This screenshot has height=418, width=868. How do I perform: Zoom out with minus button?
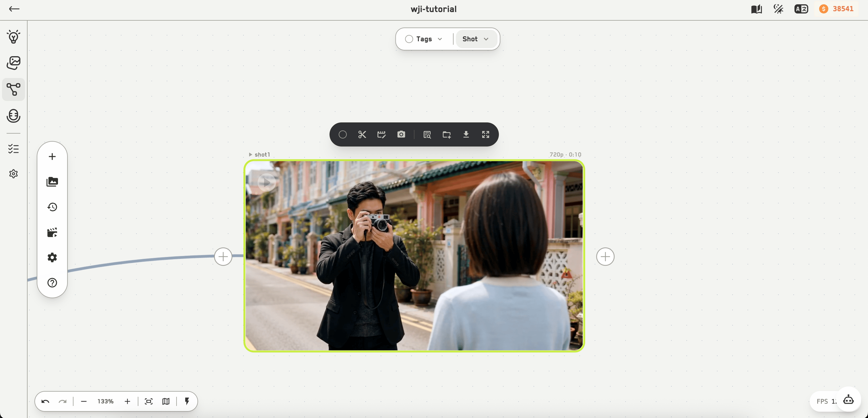click(x=84, y=401)
